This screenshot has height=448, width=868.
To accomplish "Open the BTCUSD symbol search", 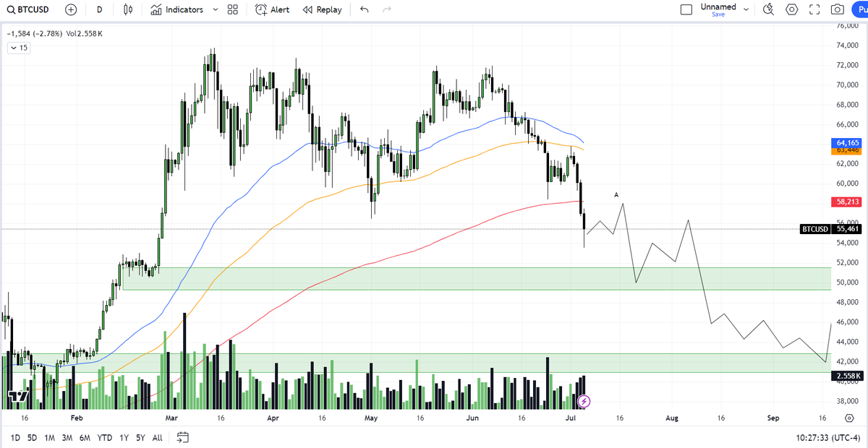I will [29, 10].
